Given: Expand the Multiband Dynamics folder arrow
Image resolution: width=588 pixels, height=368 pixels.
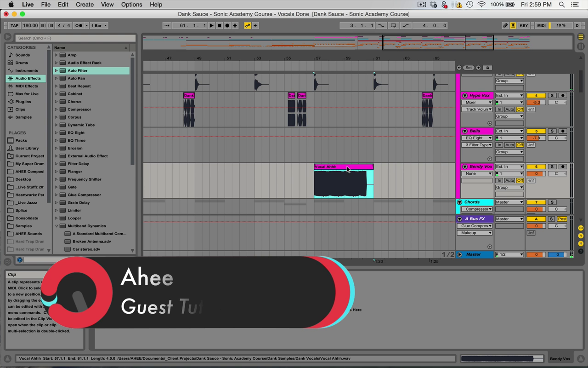Looking at the screenshot, I should pos(57,226).
